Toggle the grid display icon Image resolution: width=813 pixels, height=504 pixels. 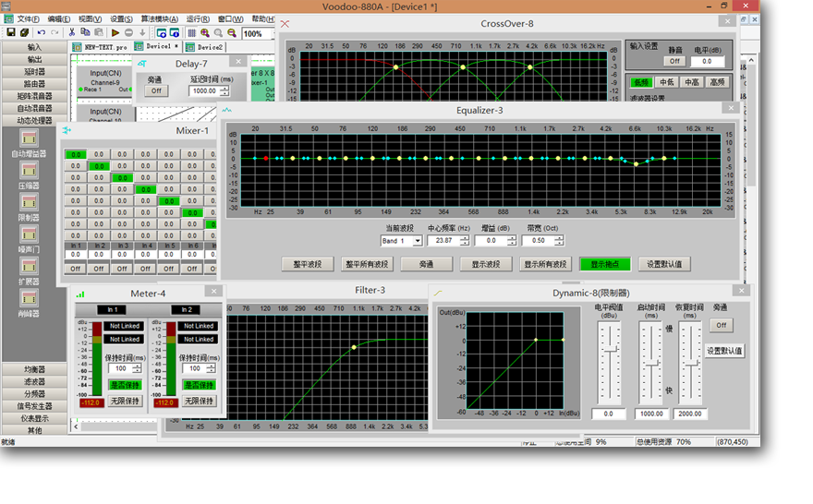click(x=191, y=32)
